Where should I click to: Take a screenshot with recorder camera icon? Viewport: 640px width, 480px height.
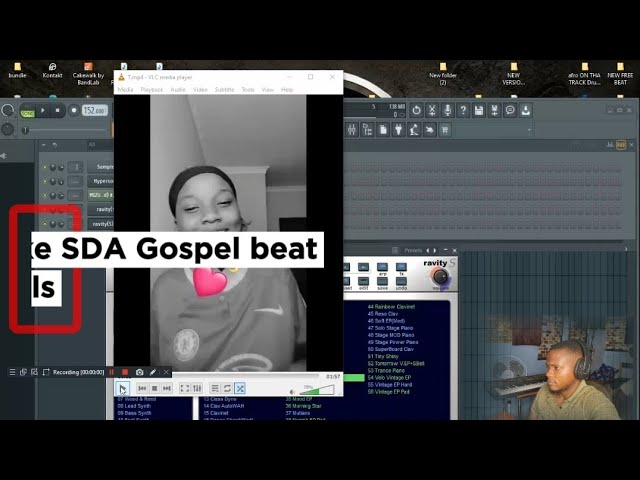click(x=140, y=372)
